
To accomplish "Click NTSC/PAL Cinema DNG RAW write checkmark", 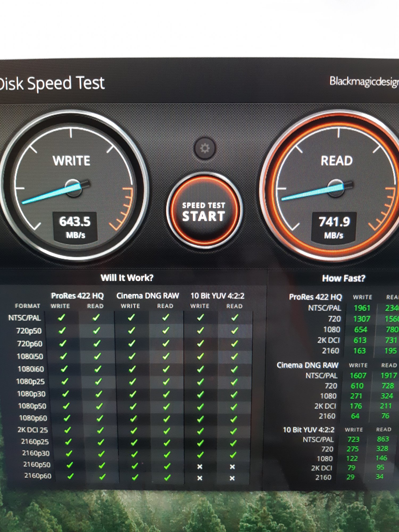I will [x=131, y=317].
